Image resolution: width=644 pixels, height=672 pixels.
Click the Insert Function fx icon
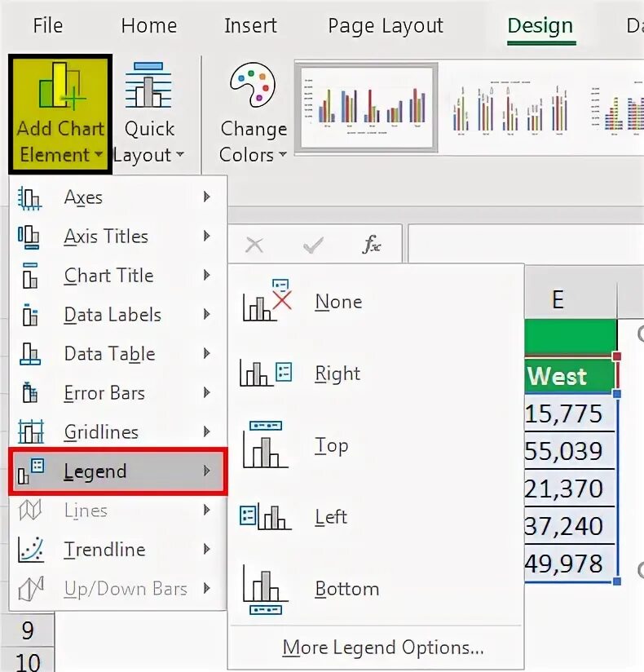372,245
